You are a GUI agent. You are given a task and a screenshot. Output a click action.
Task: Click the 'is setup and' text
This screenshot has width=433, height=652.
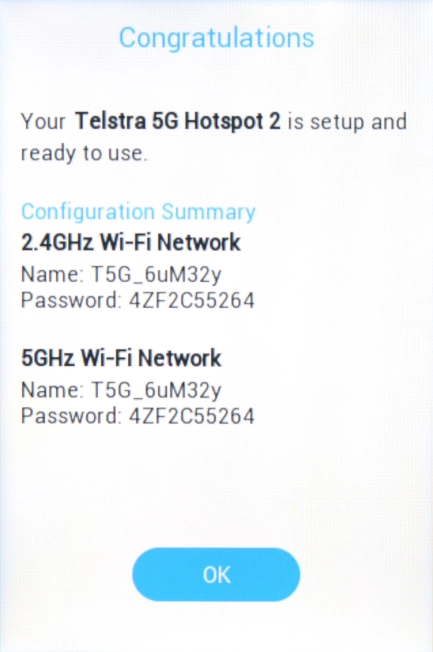click(x=347, y=122)
